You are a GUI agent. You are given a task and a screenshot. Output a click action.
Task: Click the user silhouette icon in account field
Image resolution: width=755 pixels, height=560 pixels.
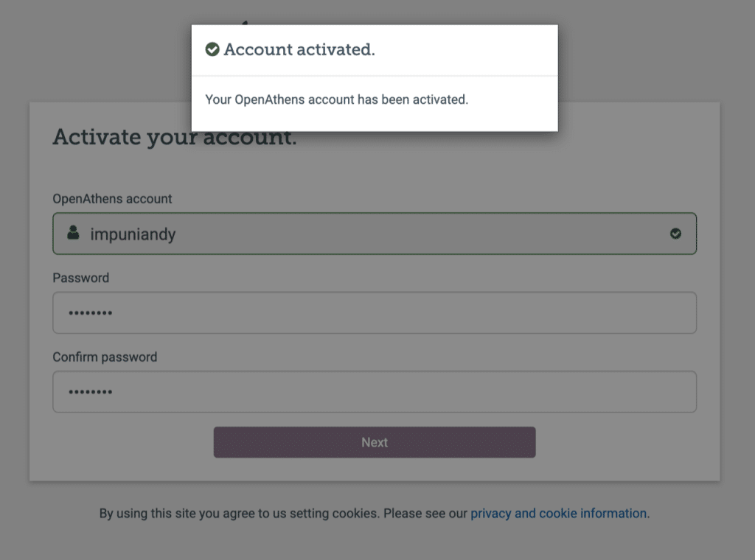point(73,234)
